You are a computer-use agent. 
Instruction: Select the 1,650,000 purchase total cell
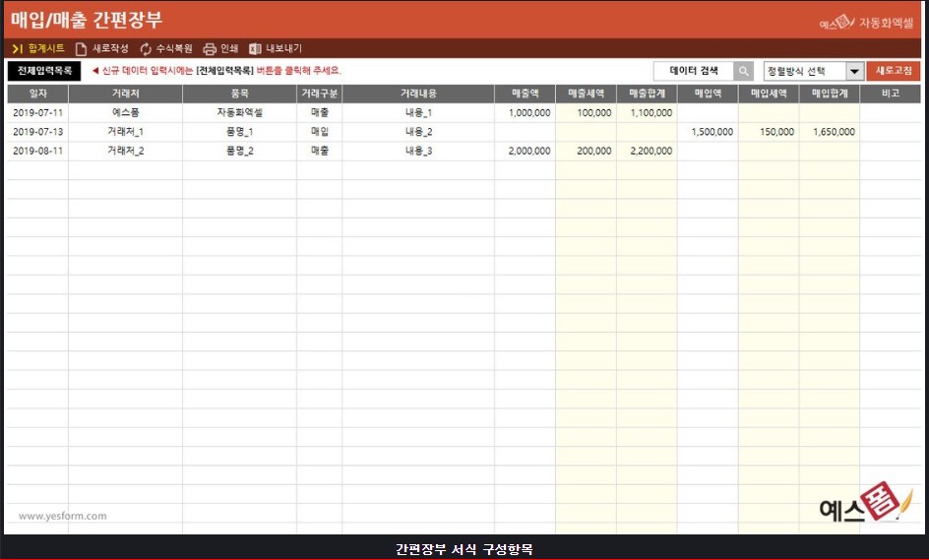tap(830, 132)
